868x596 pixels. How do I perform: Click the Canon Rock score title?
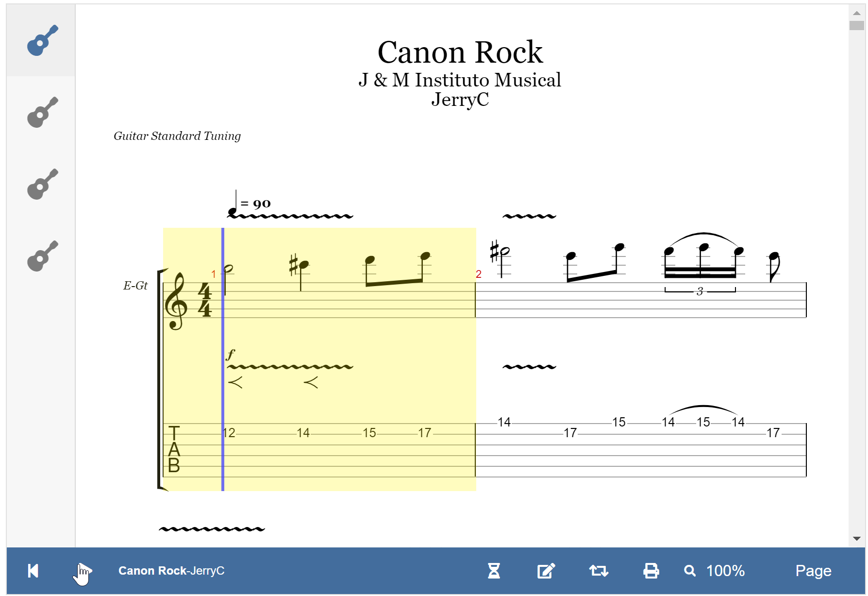tap(460, 52)
